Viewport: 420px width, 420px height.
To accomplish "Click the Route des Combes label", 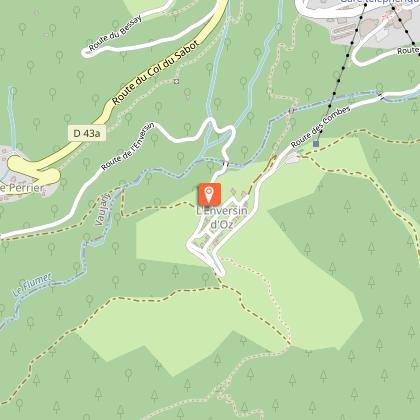I will pyautogui.click(x=321, y=127).
